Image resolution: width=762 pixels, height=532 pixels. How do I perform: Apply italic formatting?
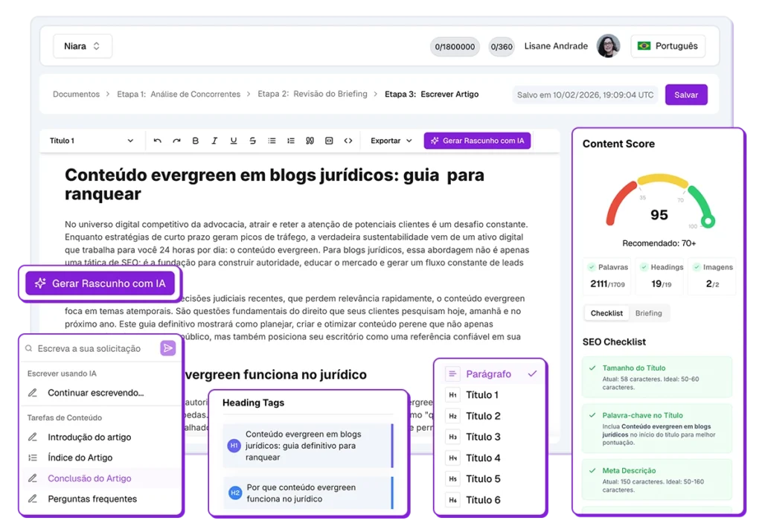[x=214, y=141]
